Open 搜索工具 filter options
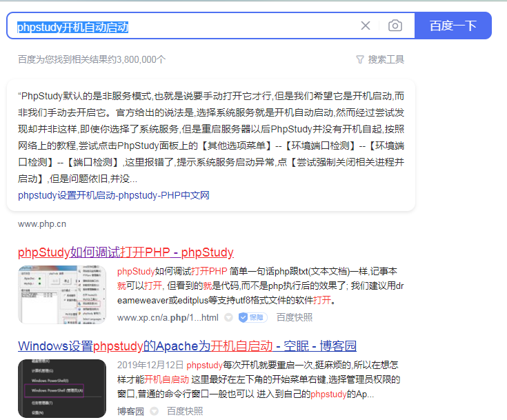 pyautogui.click(x=380, y=59)
